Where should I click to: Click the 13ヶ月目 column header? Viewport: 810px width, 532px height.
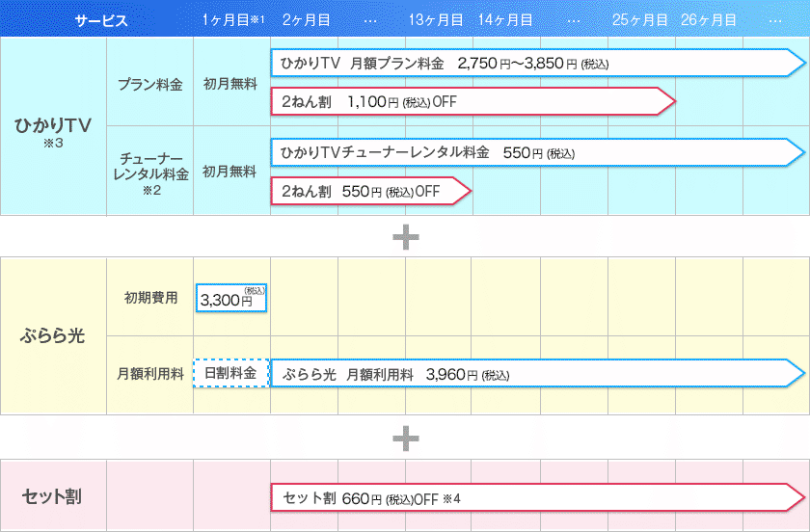[x=436, y=19]
